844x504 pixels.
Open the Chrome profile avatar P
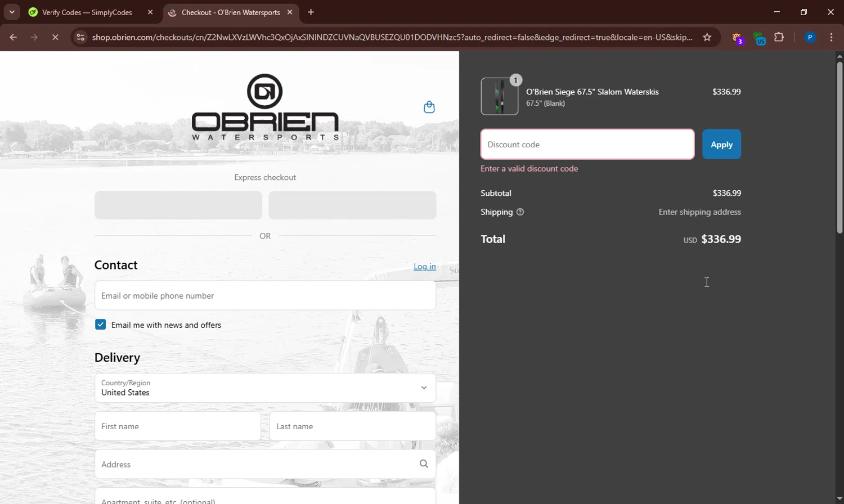(810, 38)
